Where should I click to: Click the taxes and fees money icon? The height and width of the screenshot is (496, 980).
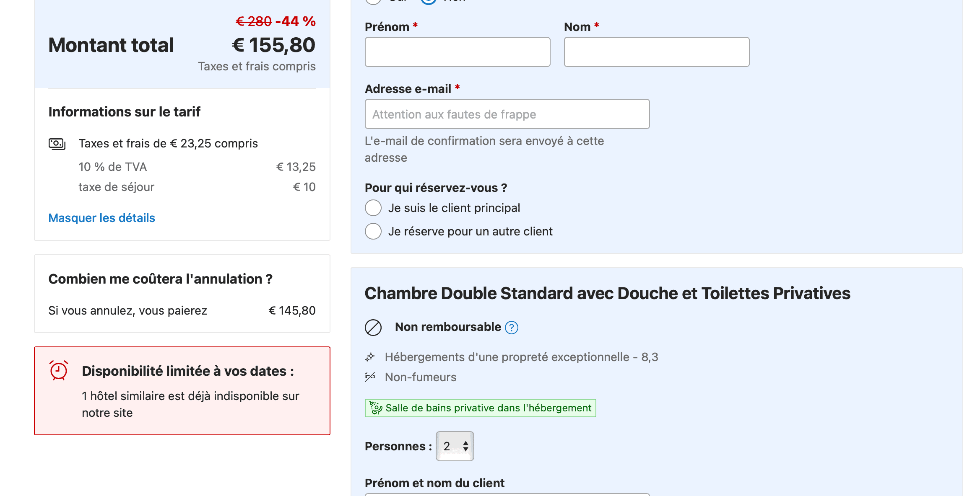pyautogui.click(x=57, y=143)
